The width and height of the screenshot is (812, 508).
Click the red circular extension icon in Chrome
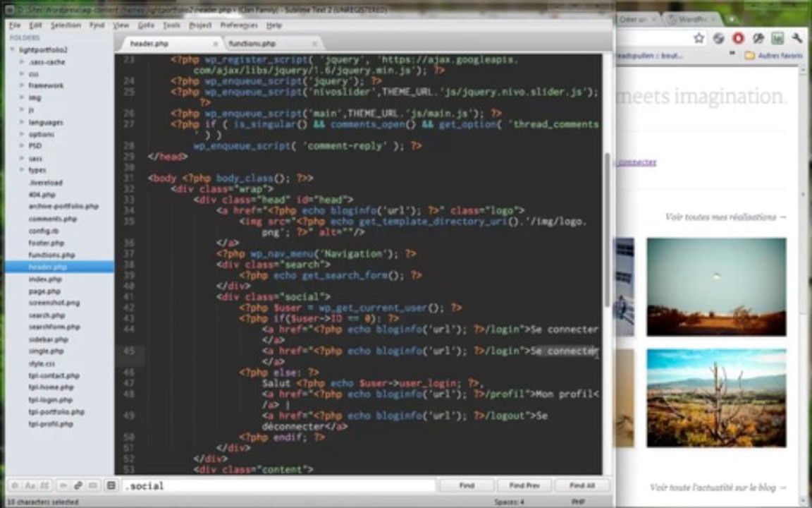pos(738,38)
